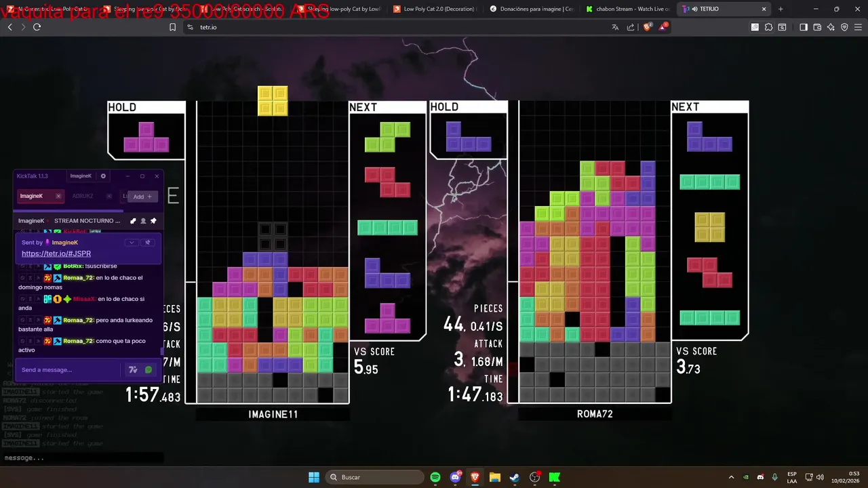Reload the tetr.io page
Screen dimensions: 868x488
click(37, 27)
